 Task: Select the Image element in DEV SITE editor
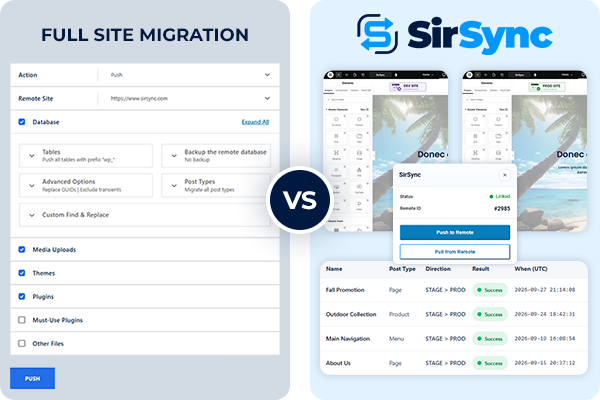(359, 155)
